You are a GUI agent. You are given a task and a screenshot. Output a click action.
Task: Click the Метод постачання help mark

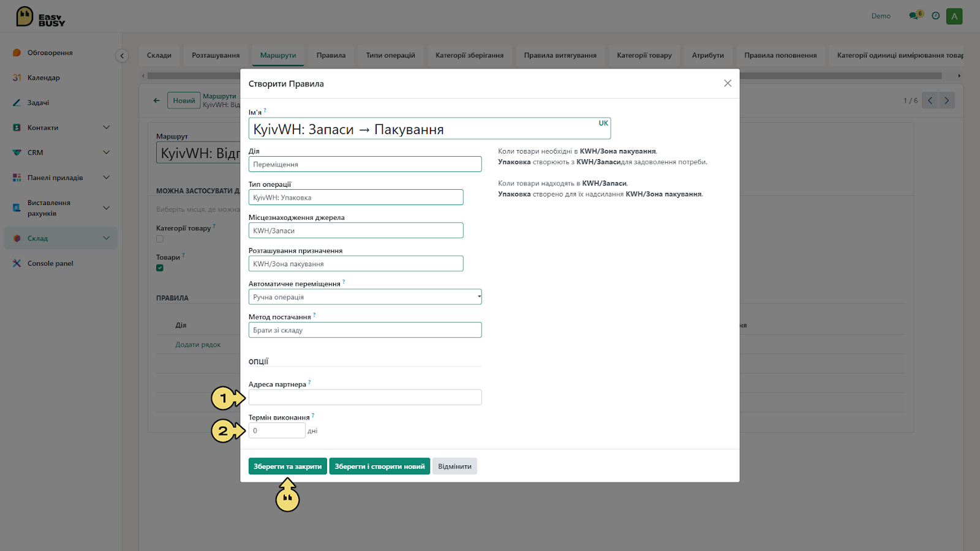314,315
